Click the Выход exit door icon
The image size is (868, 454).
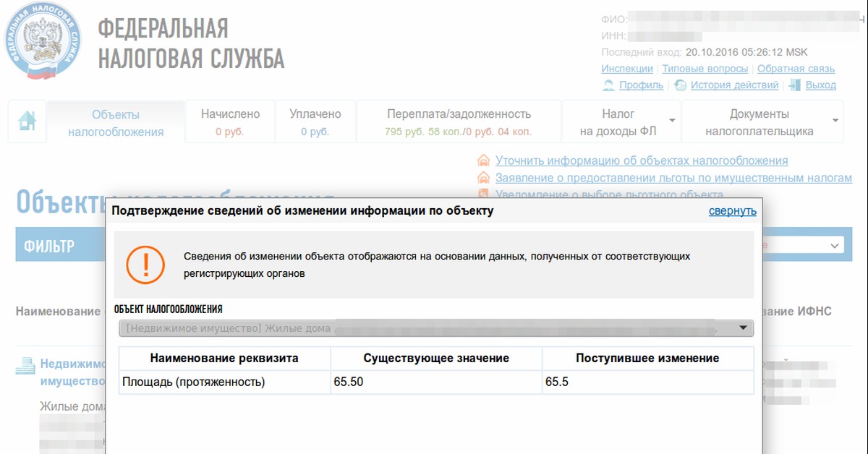[795, 85]
